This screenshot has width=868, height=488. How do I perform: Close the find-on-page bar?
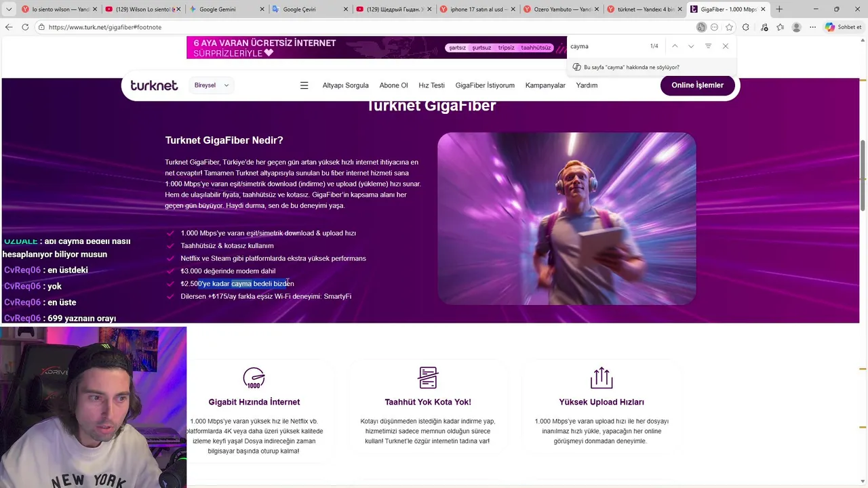tap(726, 46)
